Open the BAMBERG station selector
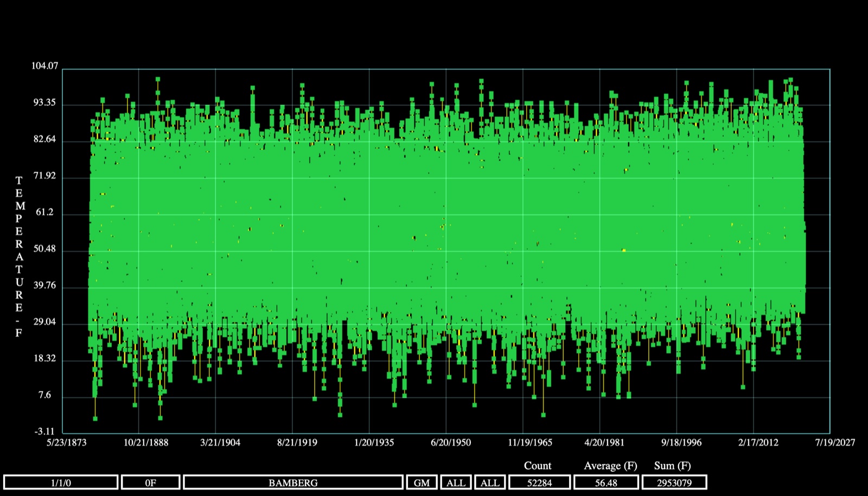 coord(293,482)
